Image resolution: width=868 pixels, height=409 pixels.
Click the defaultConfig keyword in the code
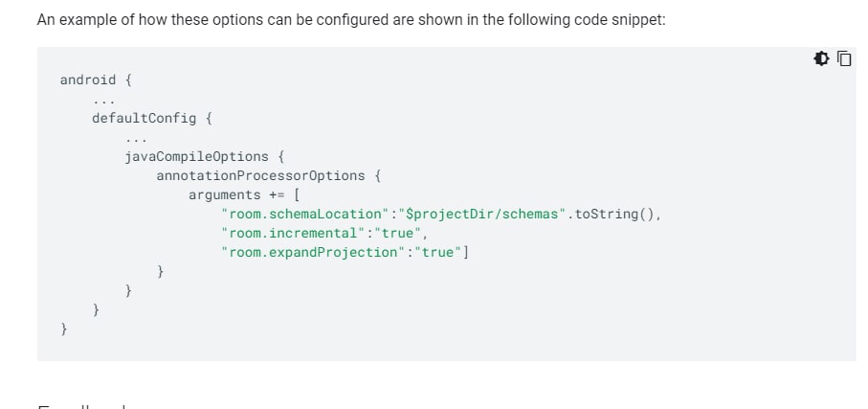click(x=144, y=118)
